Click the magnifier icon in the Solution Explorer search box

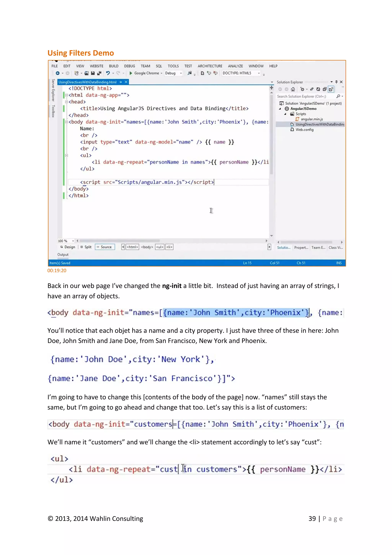338,96
